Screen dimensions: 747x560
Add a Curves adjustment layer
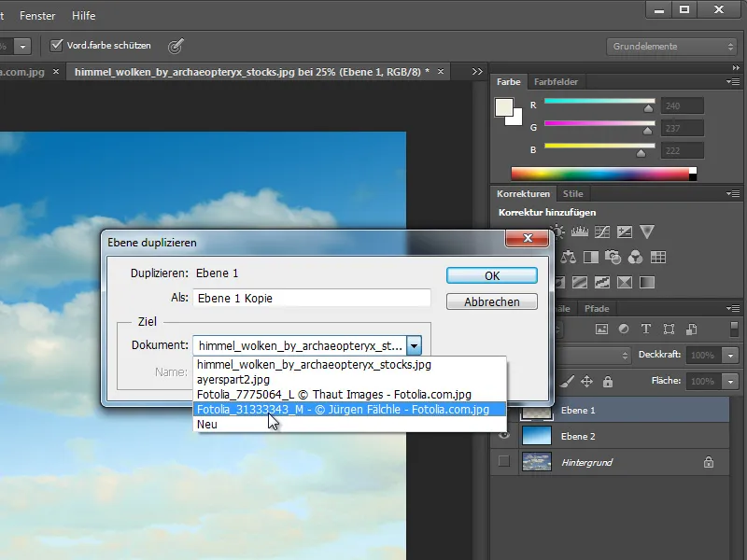(602, 231)
